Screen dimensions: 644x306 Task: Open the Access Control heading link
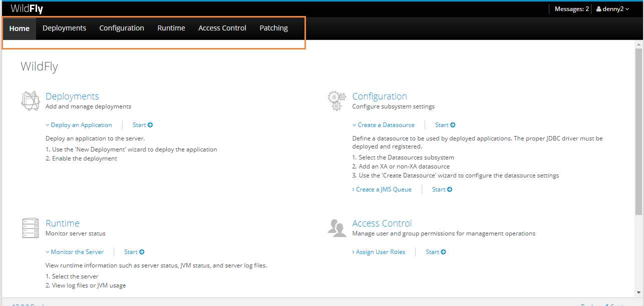[x=382, y=223]
